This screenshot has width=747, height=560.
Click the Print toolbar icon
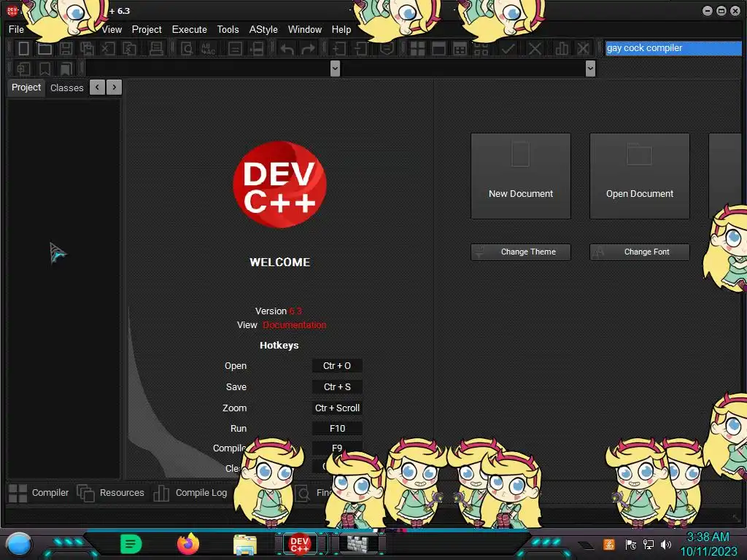pyautogui.click(x=156, y=48)
